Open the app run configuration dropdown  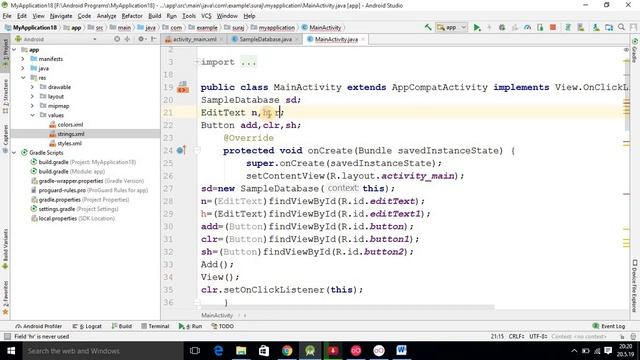(x=451, y=27)
